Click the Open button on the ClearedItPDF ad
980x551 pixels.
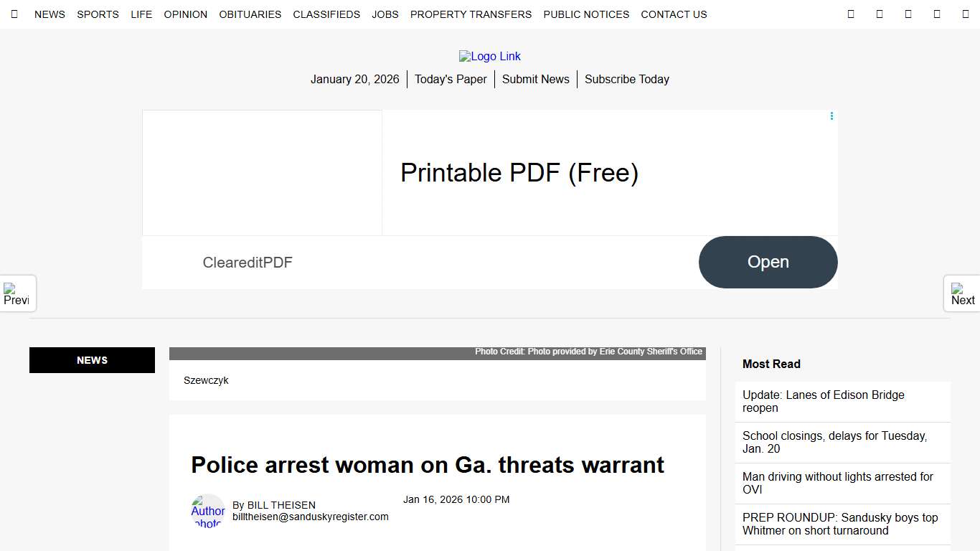(x=768, y=262)
